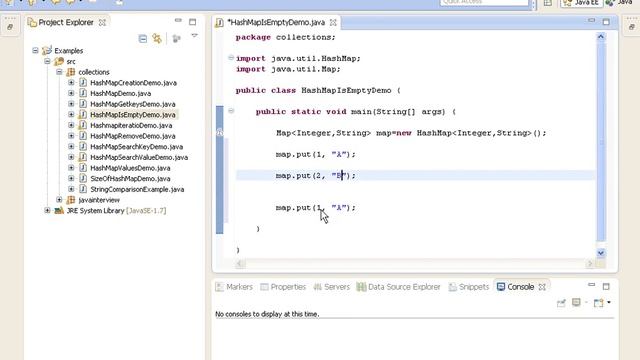Select HashMapSearchKeyDemo.java file
Screen dimensions: 640x360
click(x=136, y=147)
